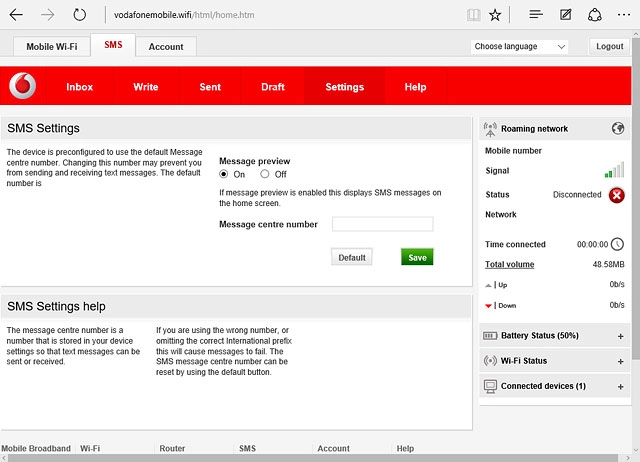Click the Message centre number field

pos(382,224)
